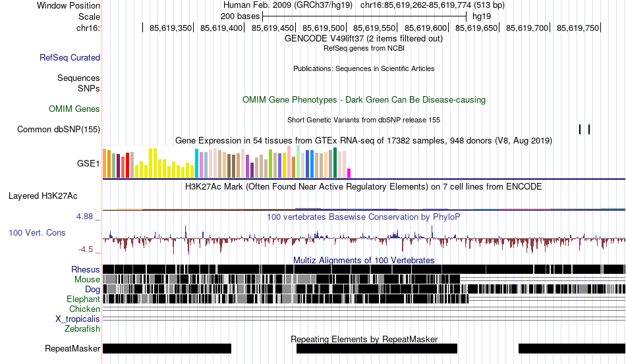Click the 100 Vert. Cons track label

37,232
